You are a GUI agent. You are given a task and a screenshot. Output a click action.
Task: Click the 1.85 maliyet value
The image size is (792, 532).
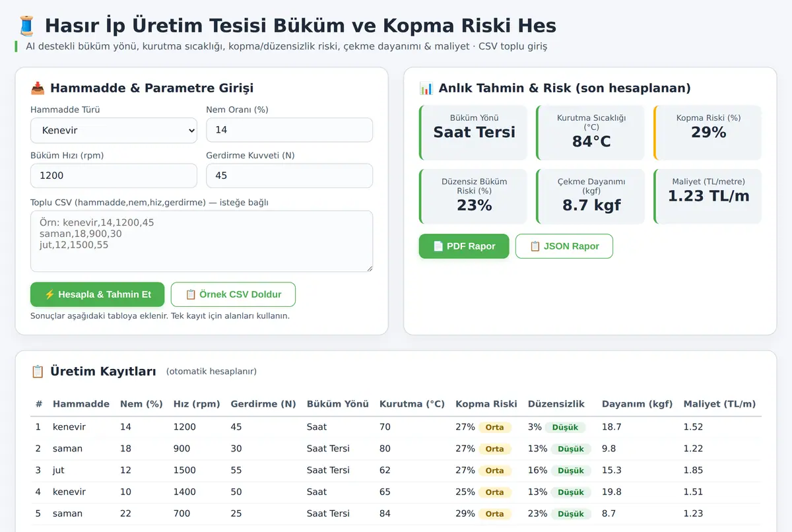point(693,471)
